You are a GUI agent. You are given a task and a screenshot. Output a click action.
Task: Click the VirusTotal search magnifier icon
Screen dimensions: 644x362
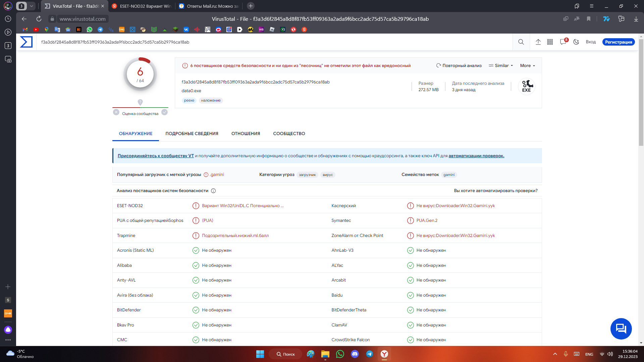(x=521, y=42)
